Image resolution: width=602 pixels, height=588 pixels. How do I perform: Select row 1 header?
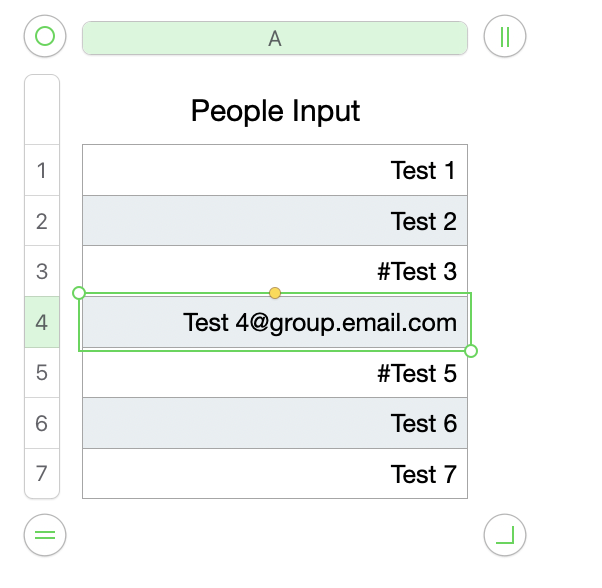click(42, 170)
